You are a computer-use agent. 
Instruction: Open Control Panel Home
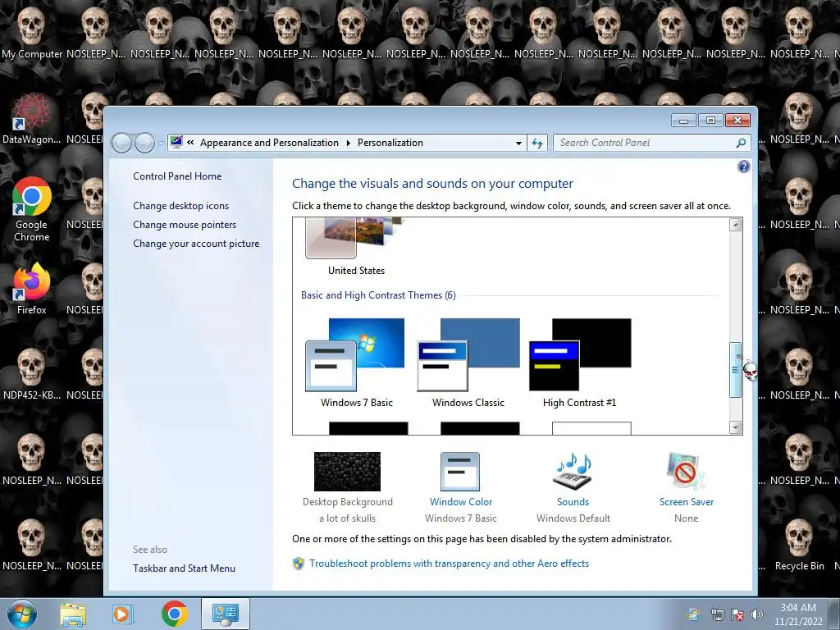coord(177,176)
